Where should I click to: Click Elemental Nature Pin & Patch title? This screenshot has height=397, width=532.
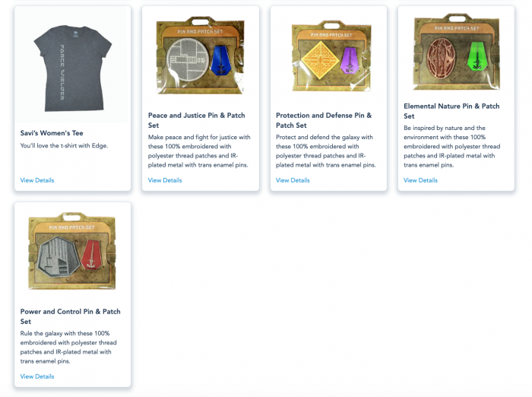[451, 111]
